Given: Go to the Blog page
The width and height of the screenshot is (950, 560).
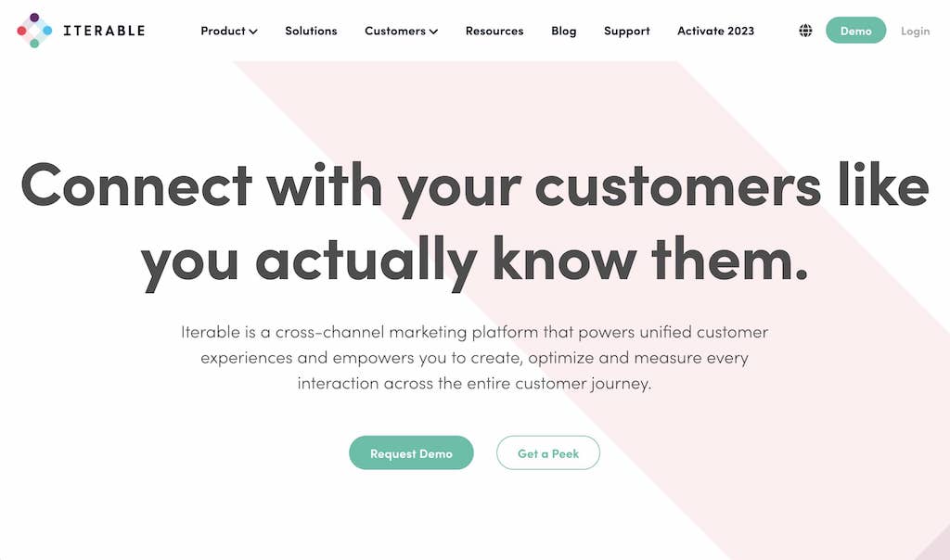Looking at the screenshot, I should [x=563, y=31].
